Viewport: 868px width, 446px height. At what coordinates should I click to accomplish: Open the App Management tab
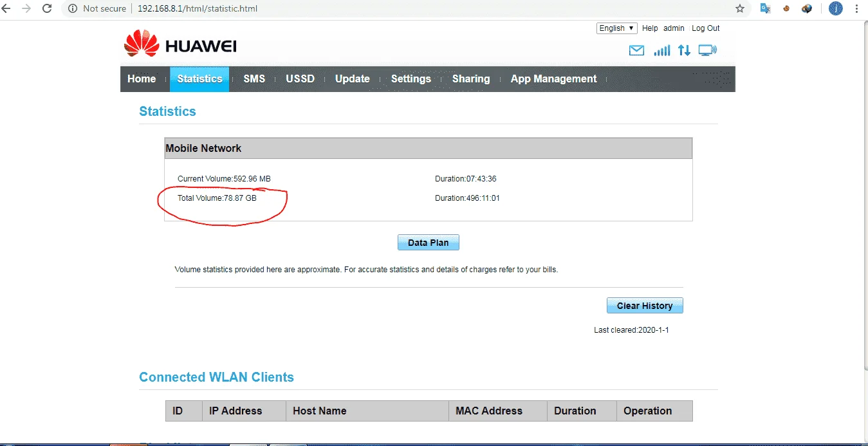tap(554, 79)
